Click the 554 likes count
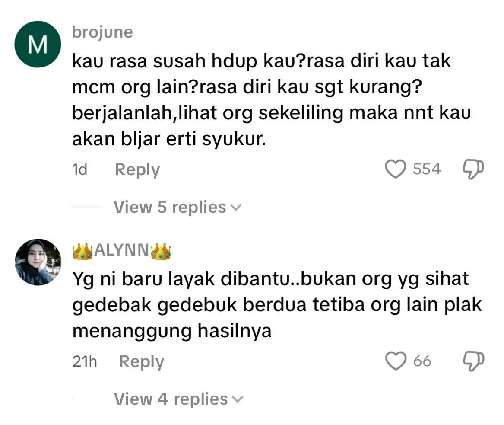Image resolution: width=504 pixels, height=425 pixels. [x=427, y=169]
